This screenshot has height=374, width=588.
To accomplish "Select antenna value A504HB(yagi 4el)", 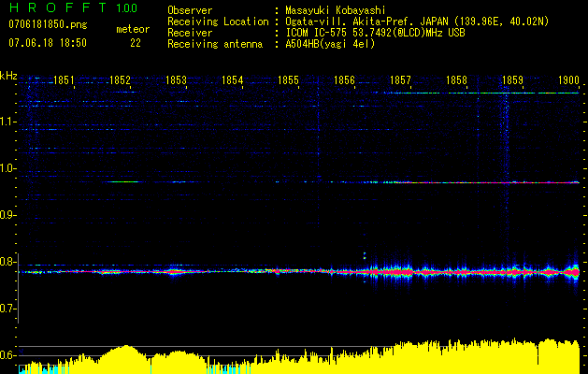I will (330, 44).
